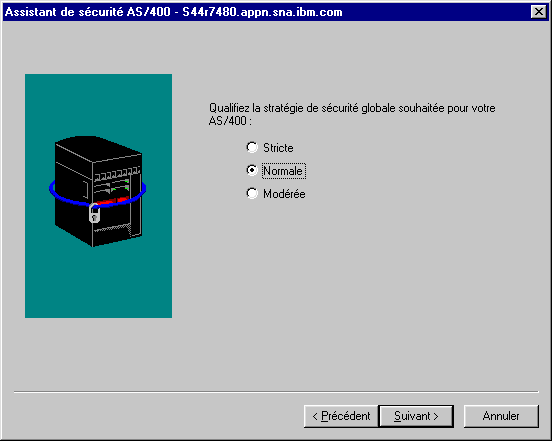Go back with the Précédent button
The height and width of the screenshot is (441, 552).
(x=341, y=416)
